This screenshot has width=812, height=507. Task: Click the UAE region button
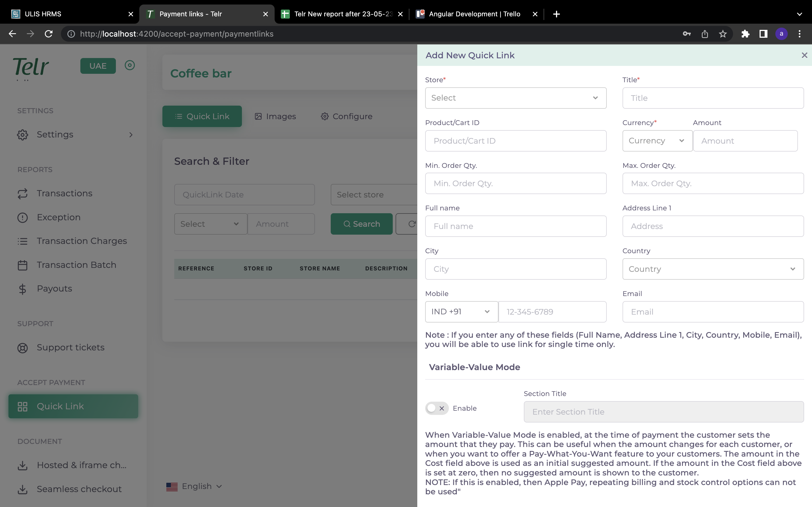(x=98, y=66)
